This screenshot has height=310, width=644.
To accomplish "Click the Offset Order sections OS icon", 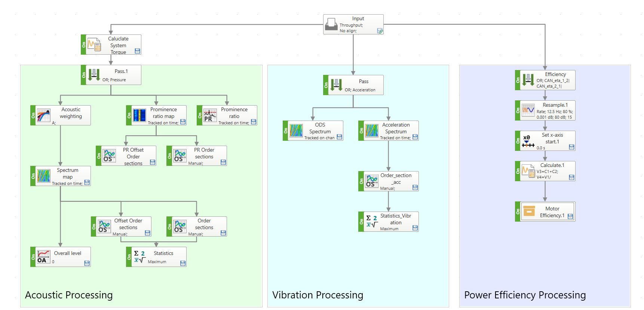I will click(x=104, y=227).
